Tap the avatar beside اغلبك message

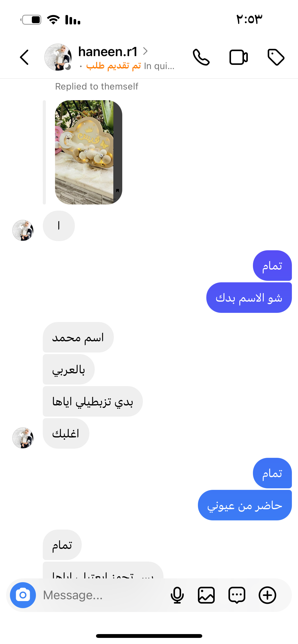[x=23, y=438]
